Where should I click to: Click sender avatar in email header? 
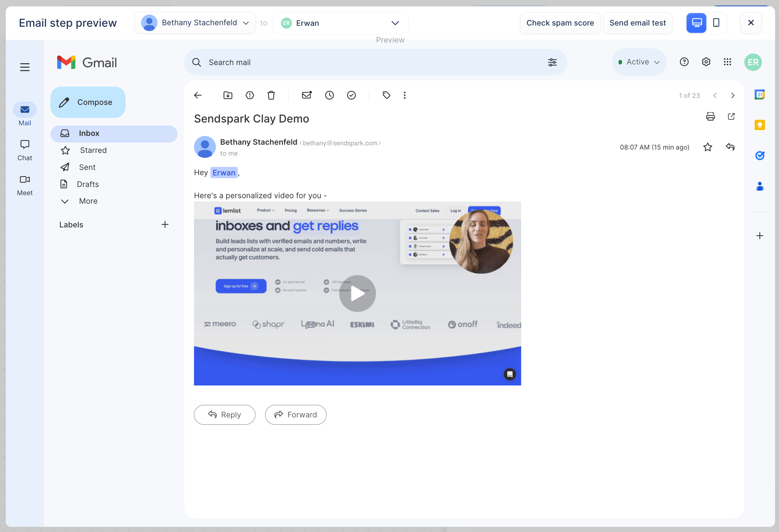coord(205,147)
